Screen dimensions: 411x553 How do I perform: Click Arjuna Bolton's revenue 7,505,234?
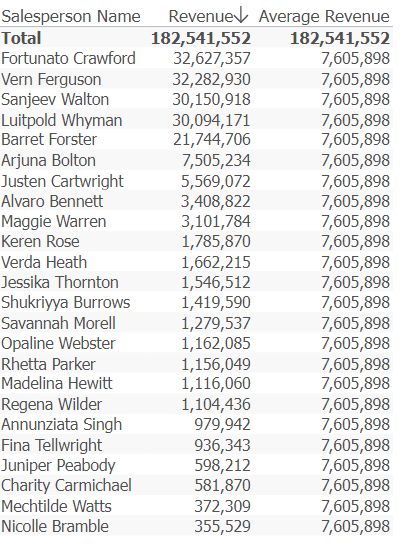pyautogui.click(x=216, y=160)
